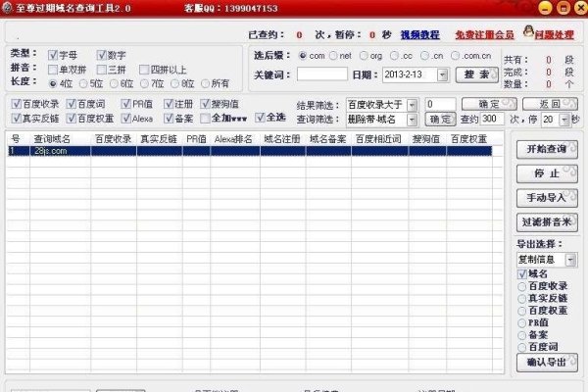Select the net suffix option
This screenshot has width=588, height=392.
pyautogui.click(x=333, y=56)
